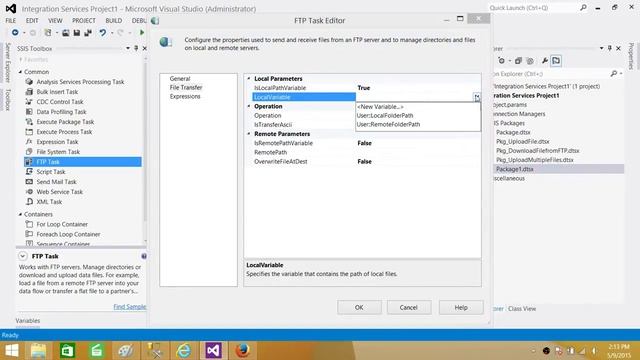Select Execute Package Task in toolbox
Image resolution: width=640 pixels, height=360 pixels.
pos(65,122)
